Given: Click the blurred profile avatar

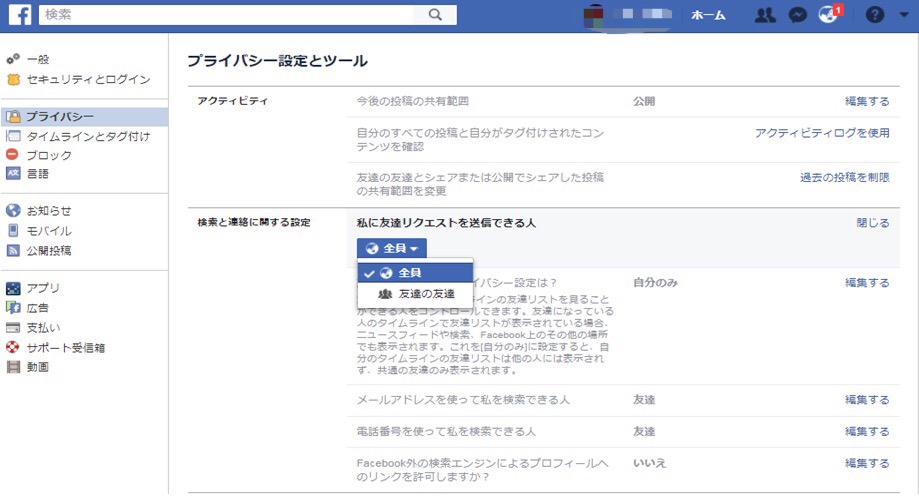Looking at the screenshot, I should pyautogui.click(x=594, y=16).
